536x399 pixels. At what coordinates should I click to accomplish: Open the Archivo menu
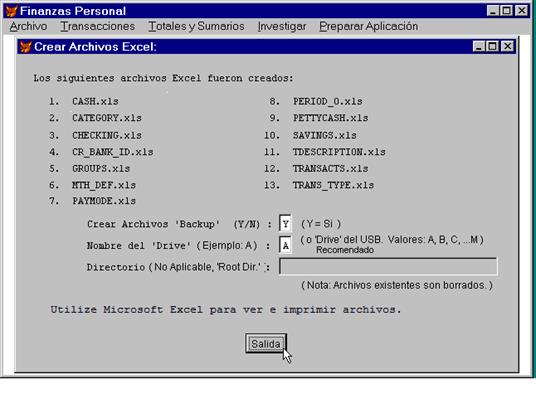pos(28,26)
